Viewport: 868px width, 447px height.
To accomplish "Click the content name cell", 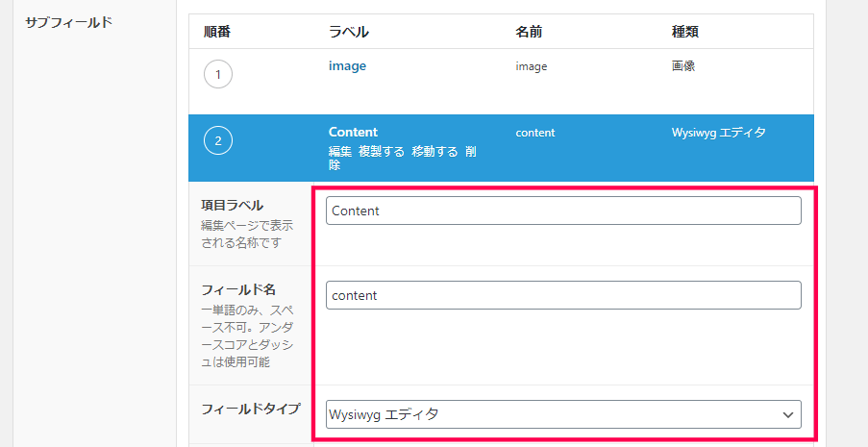I will [534, 133].
